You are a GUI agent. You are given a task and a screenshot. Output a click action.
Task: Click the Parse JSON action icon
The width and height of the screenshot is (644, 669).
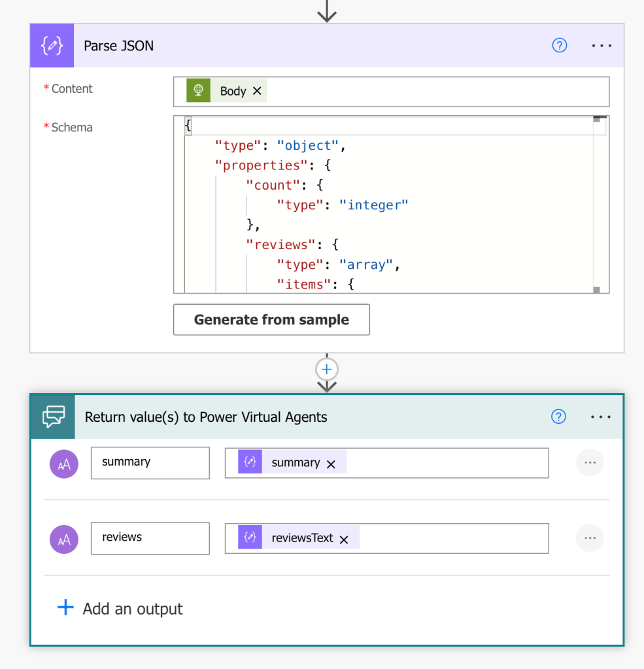[x=52, y=46]
